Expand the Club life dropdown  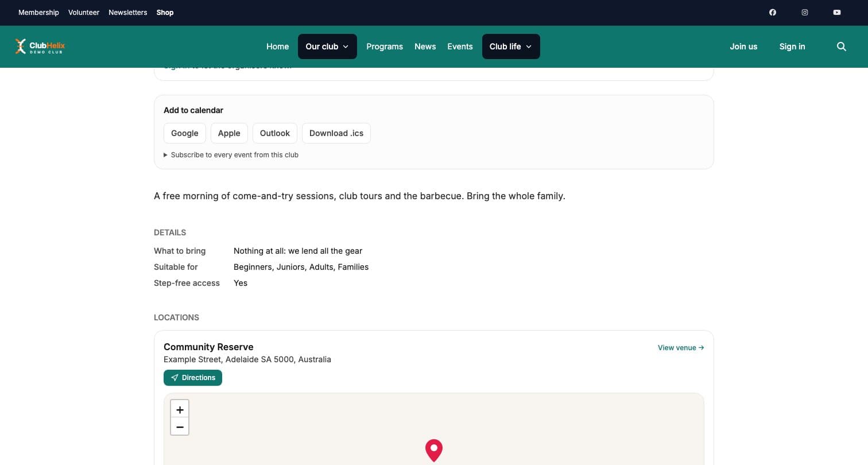(x=511, y=46)
